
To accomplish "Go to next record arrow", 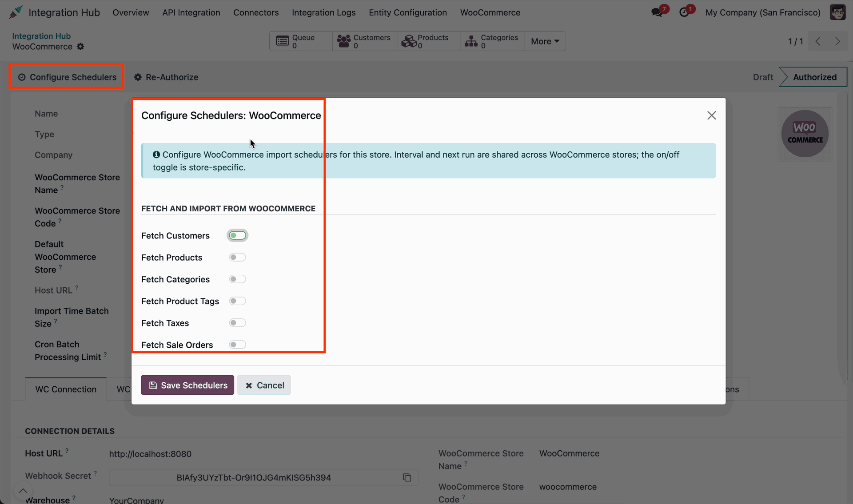I will (x=837, y=41).
